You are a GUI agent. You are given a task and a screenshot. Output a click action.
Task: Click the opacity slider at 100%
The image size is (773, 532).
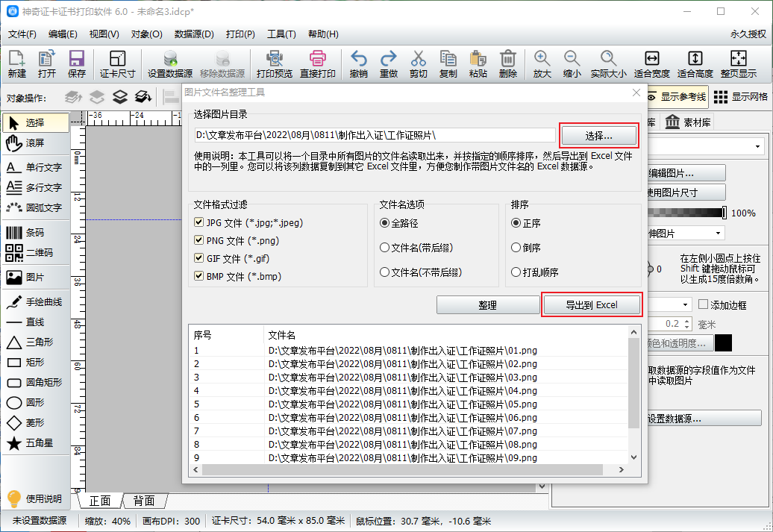(724, 213)
